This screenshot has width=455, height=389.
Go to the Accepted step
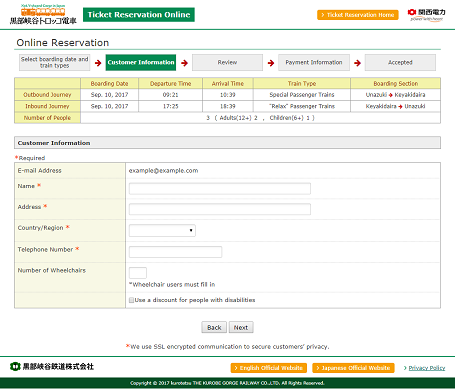point(400,62)
